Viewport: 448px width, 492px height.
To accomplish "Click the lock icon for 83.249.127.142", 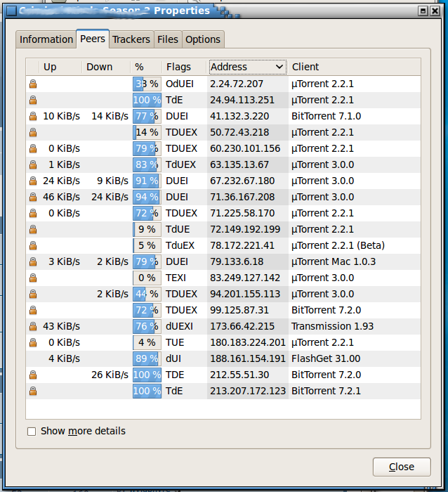I will tap(33, 278).
